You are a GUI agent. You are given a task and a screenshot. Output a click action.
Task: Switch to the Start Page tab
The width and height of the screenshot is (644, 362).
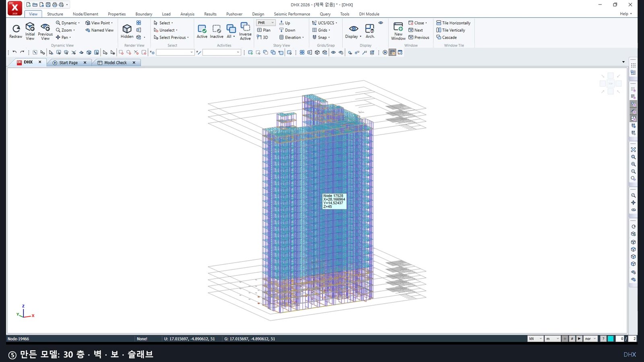(68, 63)
